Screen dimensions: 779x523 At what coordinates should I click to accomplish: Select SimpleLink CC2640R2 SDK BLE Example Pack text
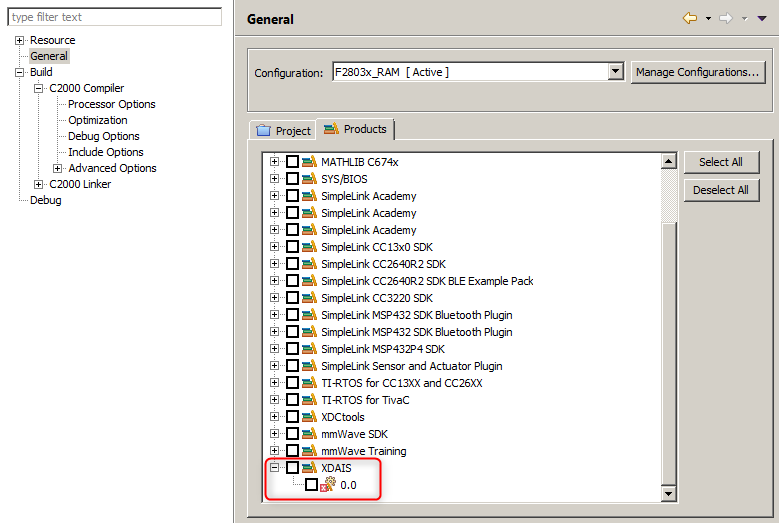click(427, 281)
